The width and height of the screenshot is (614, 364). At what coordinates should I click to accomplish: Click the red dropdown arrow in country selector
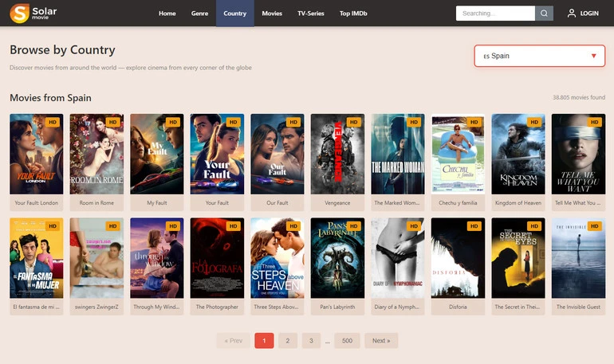point(593,56)
